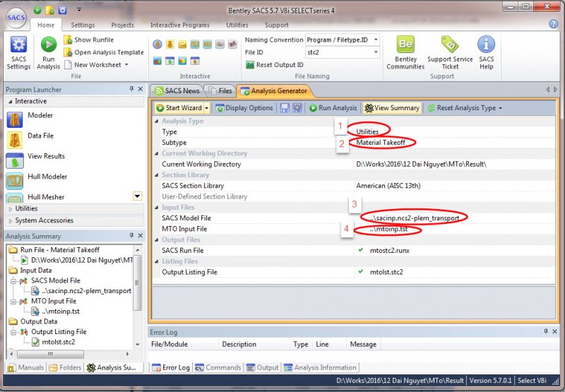Collapse the Input Files section
565x392 pixels.
tap(156, 208)
